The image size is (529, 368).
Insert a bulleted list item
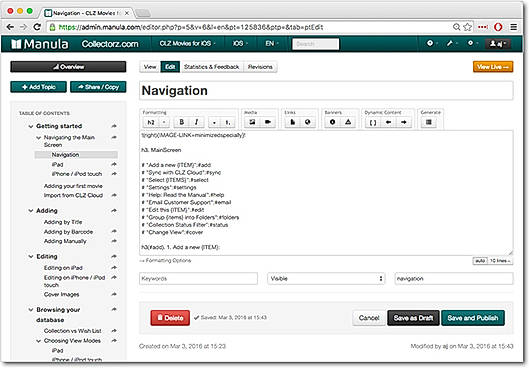tap(214, 122)
